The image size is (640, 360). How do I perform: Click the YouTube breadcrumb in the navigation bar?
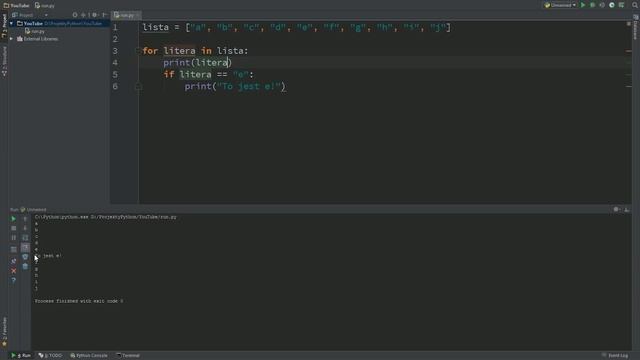click(x=17, y=6)
